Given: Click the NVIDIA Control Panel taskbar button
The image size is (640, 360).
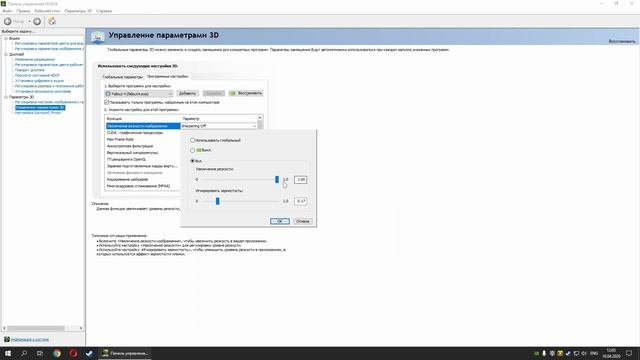Looking at the screenshot, I should (125, 353).
